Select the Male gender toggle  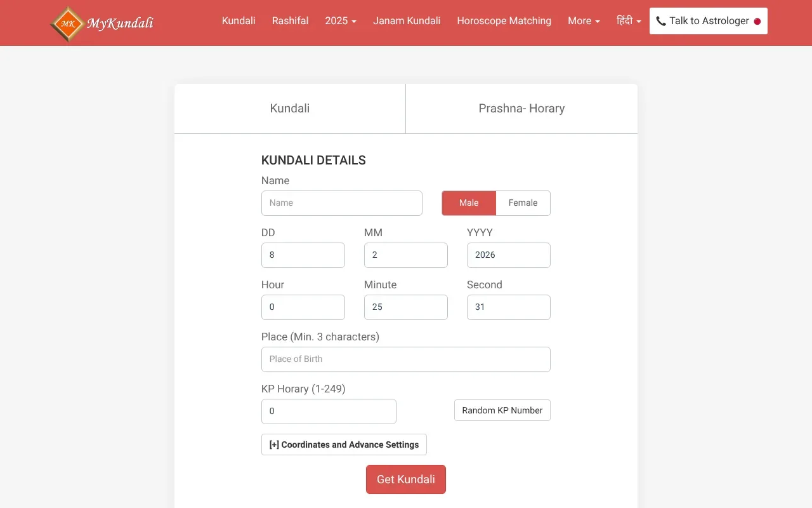pos(469,203)
